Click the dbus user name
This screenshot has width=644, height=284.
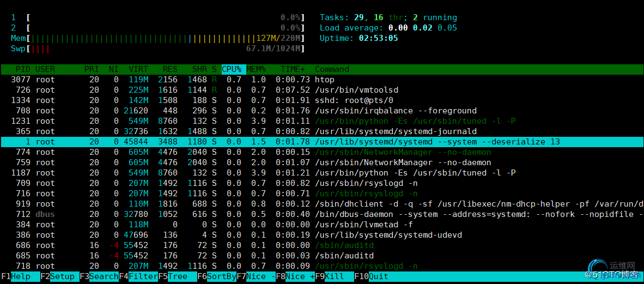click(45, 215)
